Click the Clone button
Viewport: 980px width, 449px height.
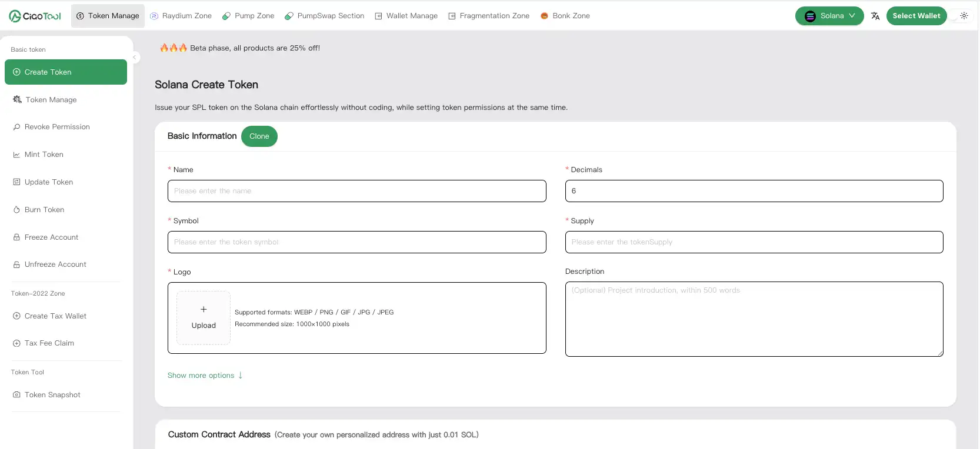259,136
